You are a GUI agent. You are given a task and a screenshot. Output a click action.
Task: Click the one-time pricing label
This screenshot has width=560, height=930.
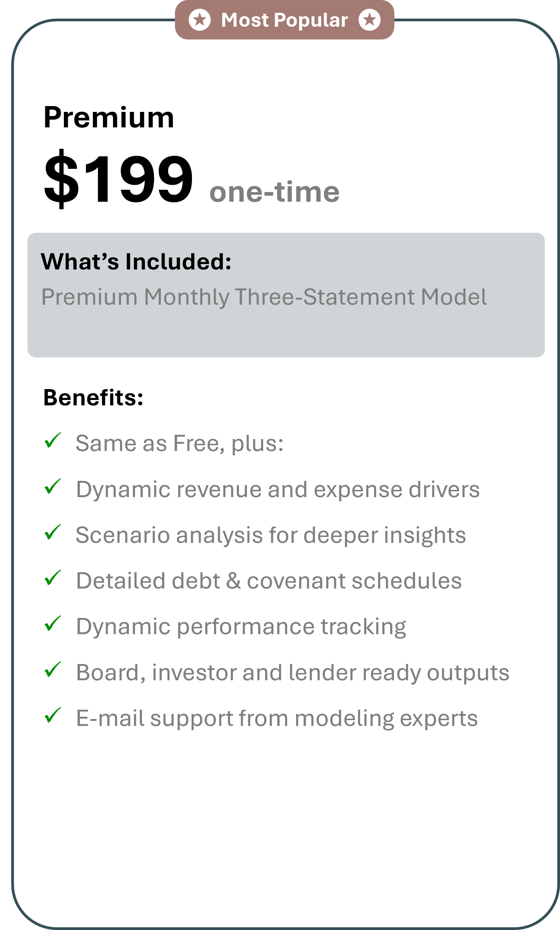pyautogui.click(x=274, y=192)
